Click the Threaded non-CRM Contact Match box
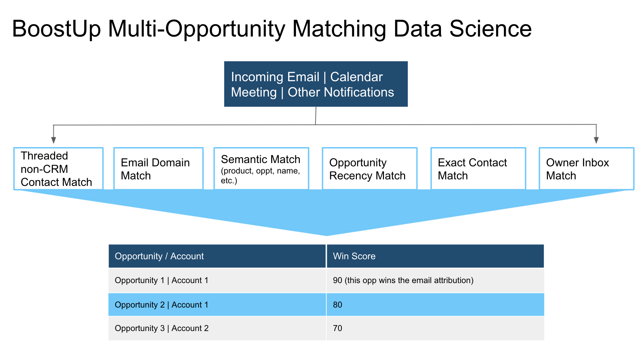644x347 pixels. click(x=59, y=169)
